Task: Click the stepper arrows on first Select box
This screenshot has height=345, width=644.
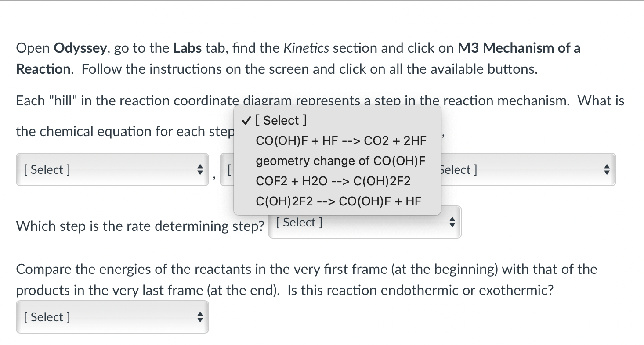Action: 200,169
